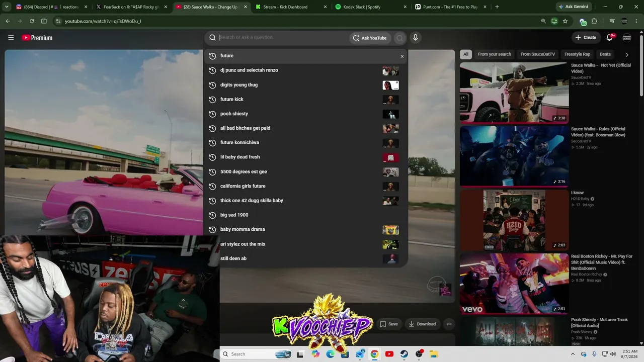Choose '5500 degrees est gee' suggestion
The width and height of the screenshot is (644, 362).
[306, 172]
